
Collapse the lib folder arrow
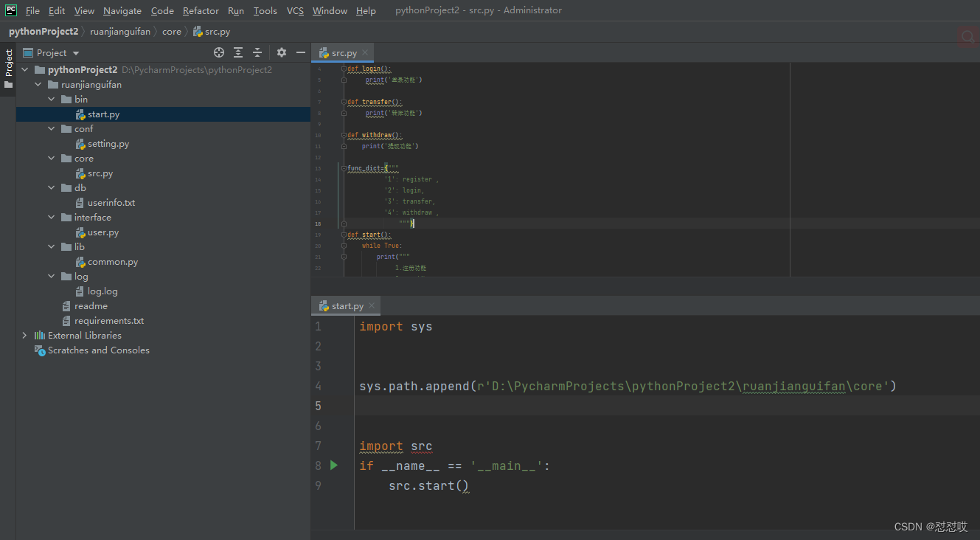coord(52,247)
